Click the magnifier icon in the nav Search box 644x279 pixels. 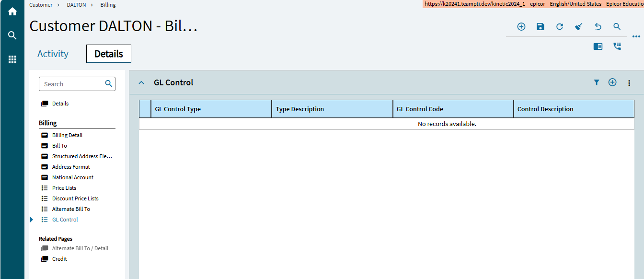click(109, 83)
